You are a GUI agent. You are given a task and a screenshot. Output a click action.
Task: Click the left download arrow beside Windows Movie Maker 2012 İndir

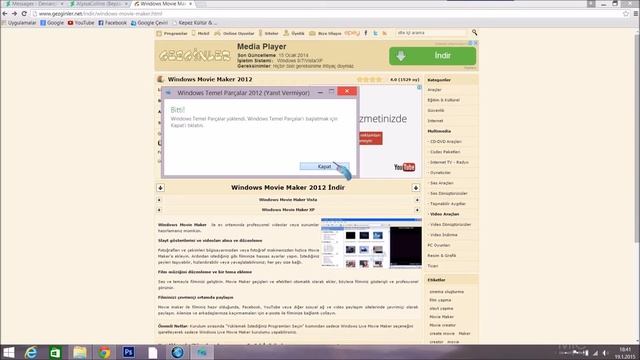[160, 188]
